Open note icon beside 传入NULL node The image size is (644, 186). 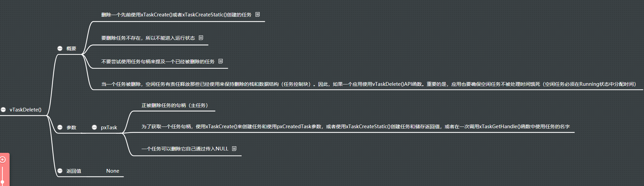(x=234, y=148)
